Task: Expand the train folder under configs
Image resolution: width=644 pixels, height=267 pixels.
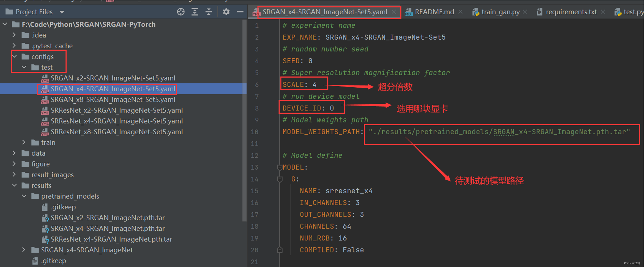Action: [24, 142]
